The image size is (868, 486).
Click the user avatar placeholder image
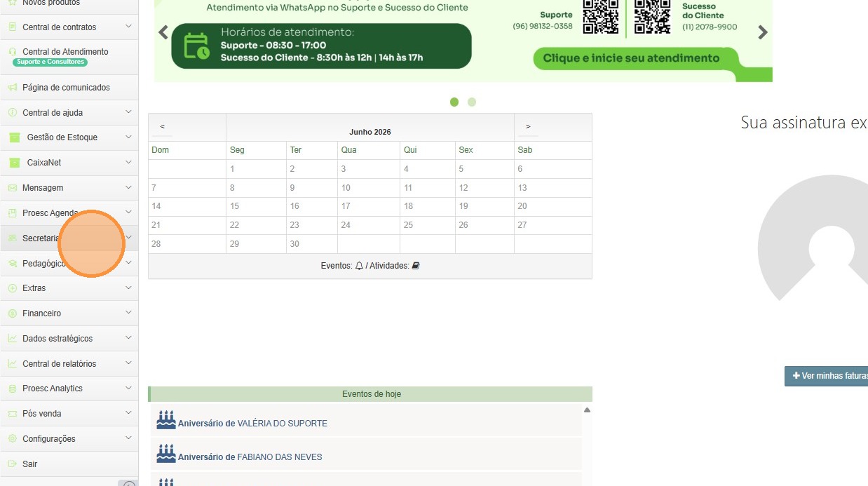click(813, 238)
